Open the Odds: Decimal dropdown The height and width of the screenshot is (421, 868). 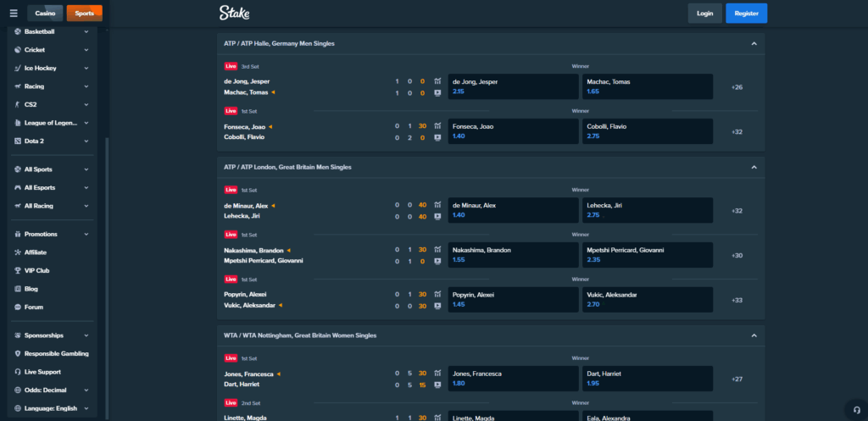click(52, 390)
